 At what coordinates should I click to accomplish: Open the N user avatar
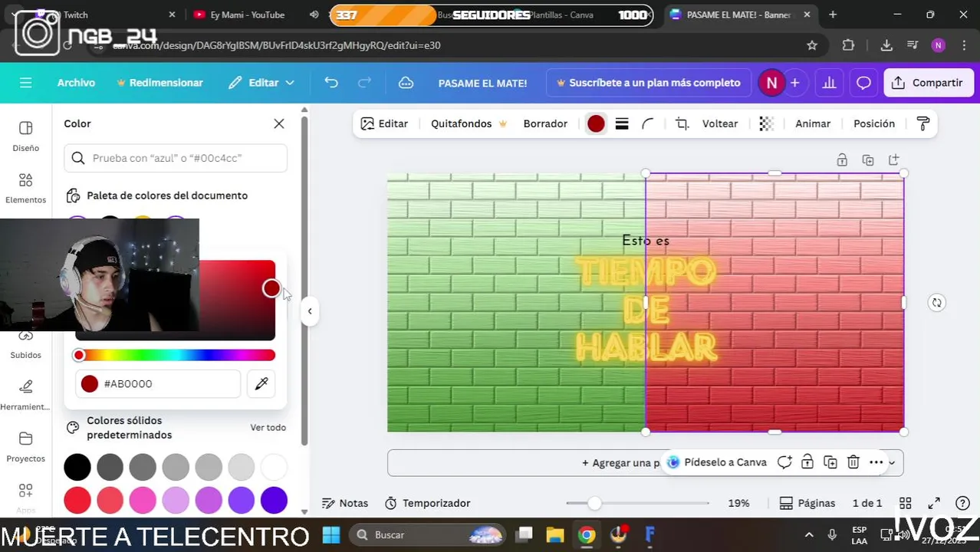pyautogui.click(x=771, y=83)
